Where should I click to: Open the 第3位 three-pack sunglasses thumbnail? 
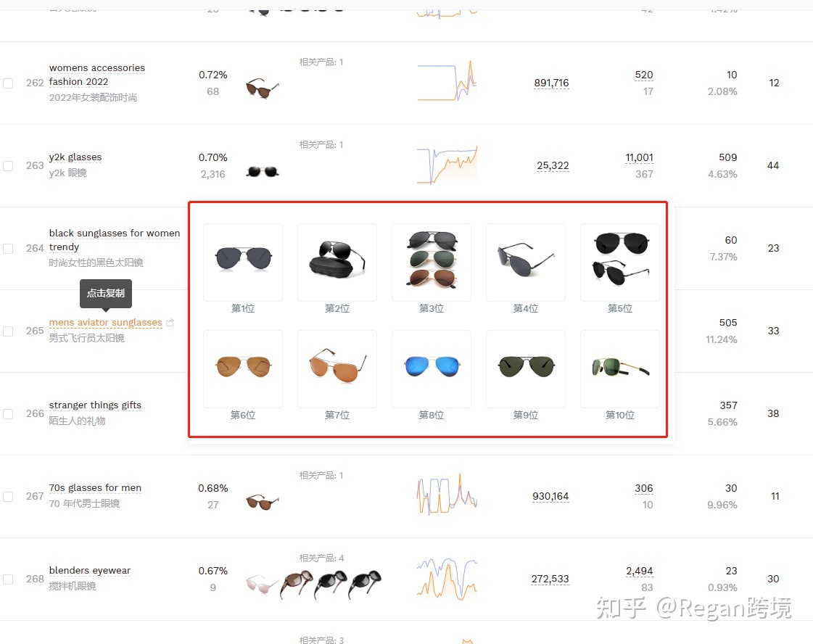pyautogui.click(x=432, y=263)
